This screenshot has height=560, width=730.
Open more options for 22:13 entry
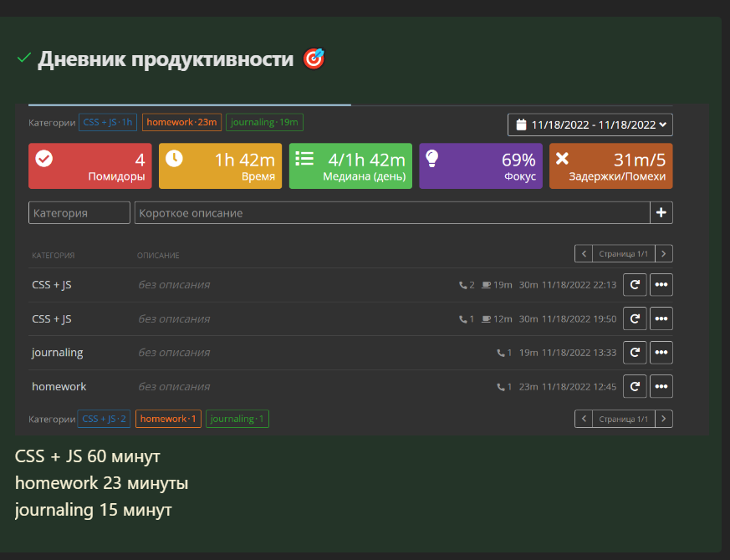(661, 285)
